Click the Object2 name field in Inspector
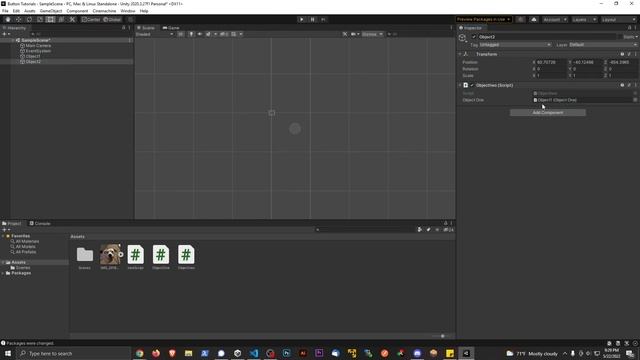 click(x=547, y=37)
